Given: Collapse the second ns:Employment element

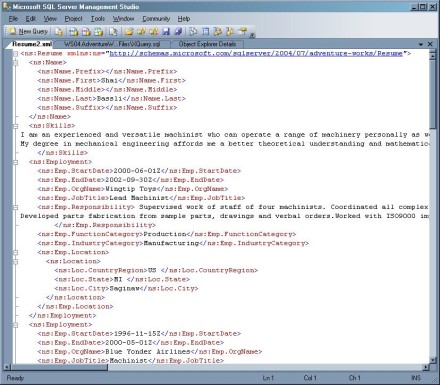Looking at the screenshot, I should tap(15, 325).
